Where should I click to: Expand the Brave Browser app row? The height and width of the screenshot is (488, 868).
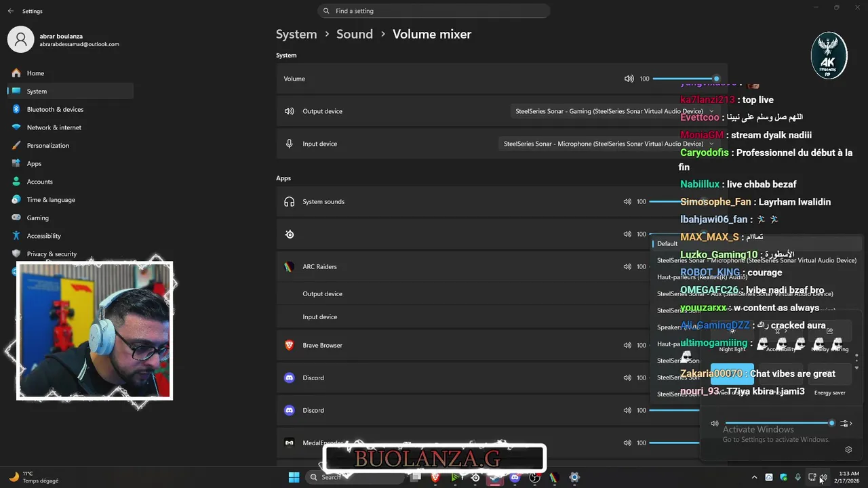(x=502, y=345)
